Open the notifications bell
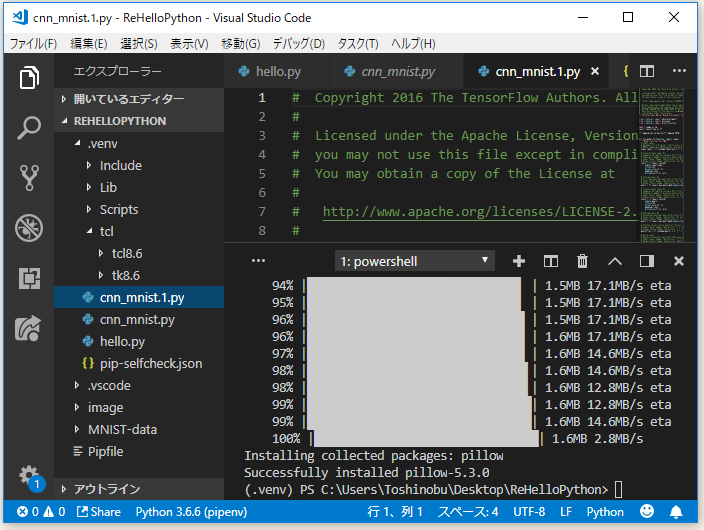 676,512
